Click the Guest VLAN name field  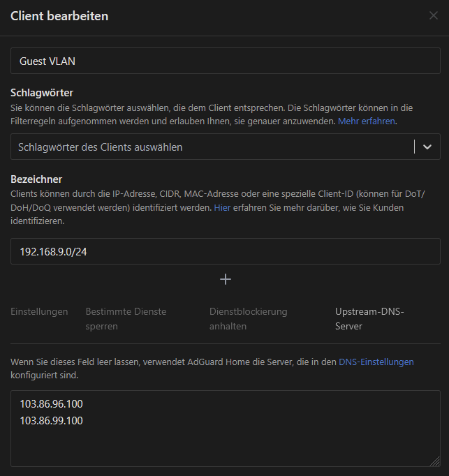click(225, 61)
